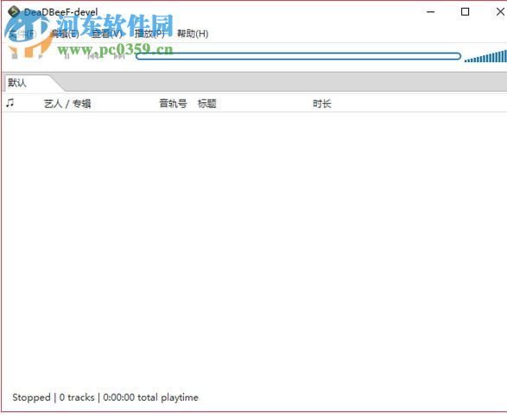507x420 pixels.
Task: Click the DeaDBeeF-devel window title
Action: pyautogui.click(x=61, y=12)
